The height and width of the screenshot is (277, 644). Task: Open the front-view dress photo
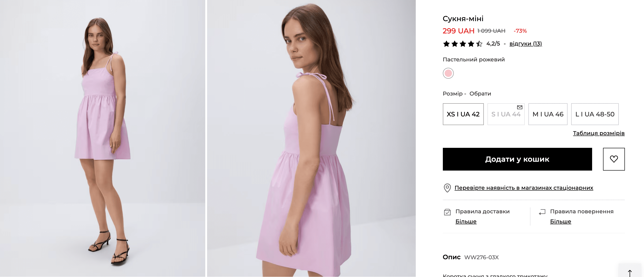click(x=102, y=138)
